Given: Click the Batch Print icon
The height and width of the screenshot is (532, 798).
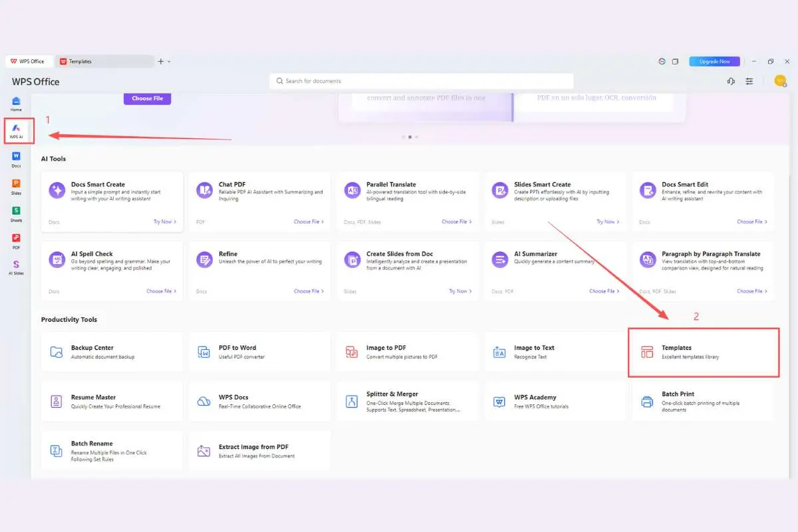Looking at the screenshot, I should (648, 401).
